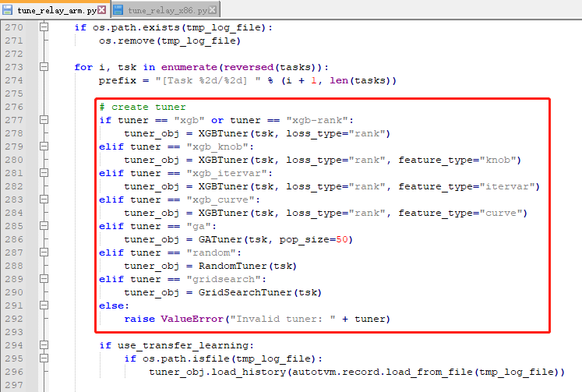Click the "xgb_itervar" string on line 281

pos(227,173)
